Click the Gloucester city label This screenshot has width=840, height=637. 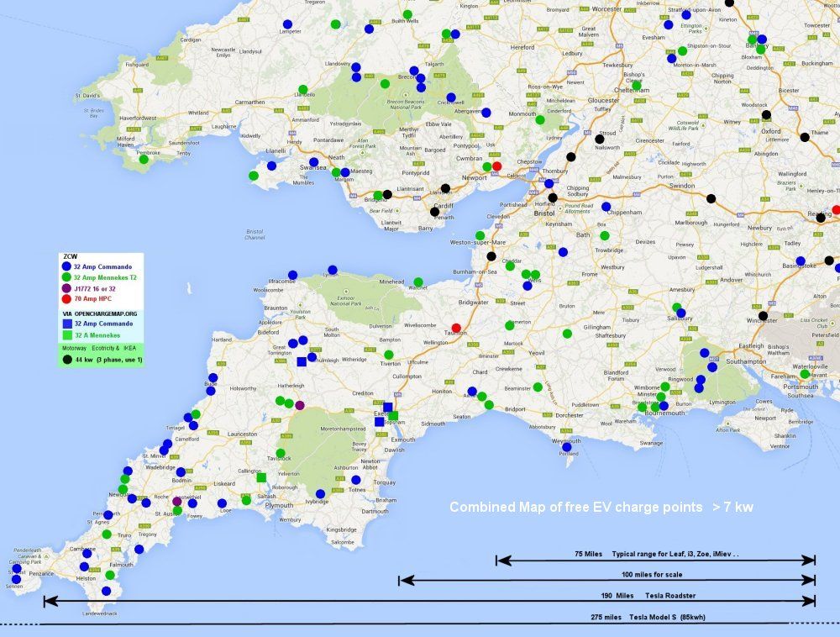(604, 100)
